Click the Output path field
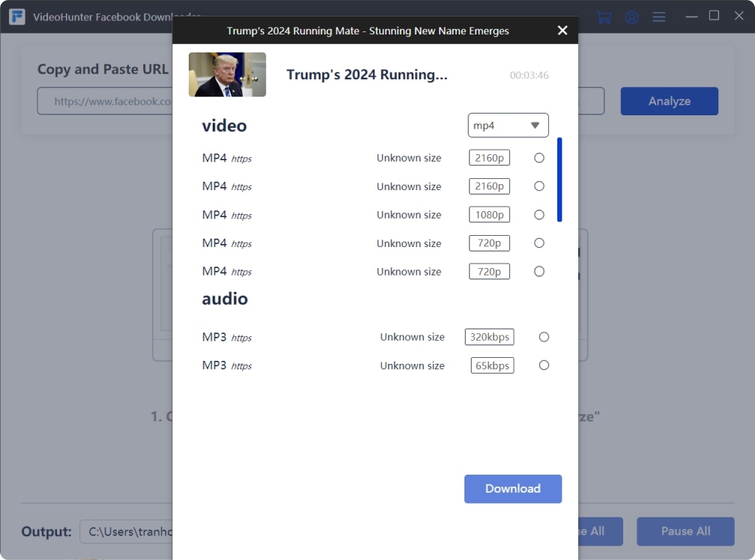This screenshot has height=560, width=755. pyautogui.click(x=126, y=531)
